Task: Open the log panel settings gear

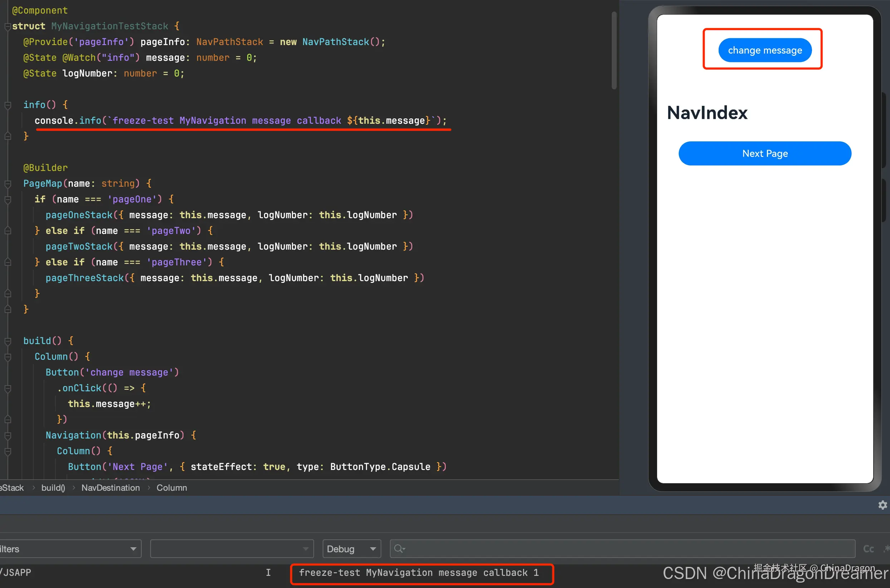Action: [882, 505]
